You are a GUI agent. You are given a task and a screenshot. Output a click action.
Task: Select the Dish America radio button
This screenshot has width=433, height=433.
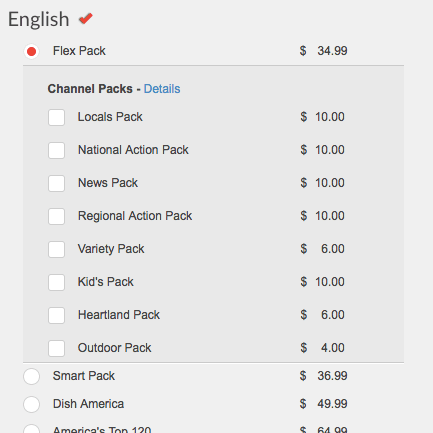tap(32, 404)
